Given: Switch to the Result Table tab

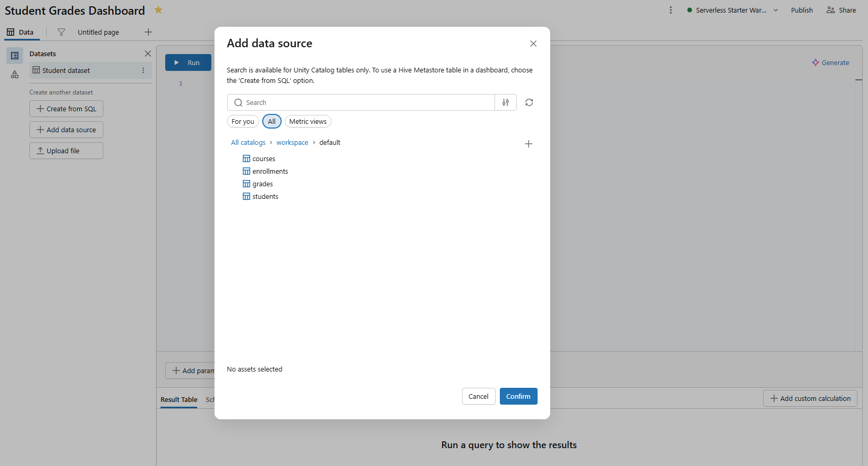Looking at the screenshot, I should (x=179, y=399).
